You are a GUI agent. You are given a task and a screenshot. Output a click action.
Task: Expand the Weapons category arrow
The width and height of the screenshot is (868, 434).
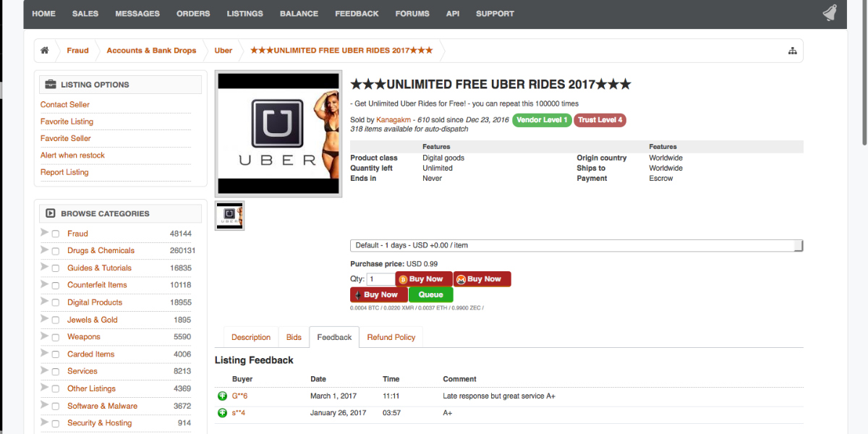click(x=45, y=336)
